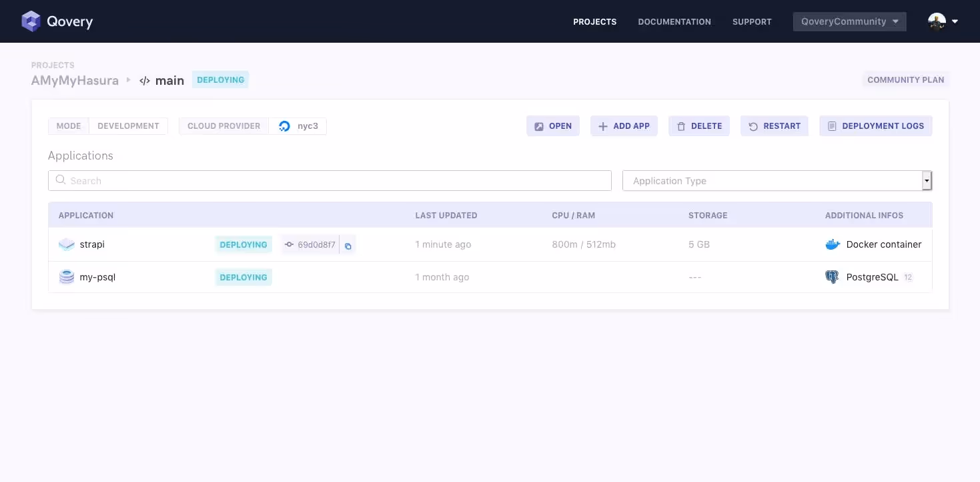This screenshot has width=980, height=482.
Task: Click the Application column header
Action: tap(86, 216)
